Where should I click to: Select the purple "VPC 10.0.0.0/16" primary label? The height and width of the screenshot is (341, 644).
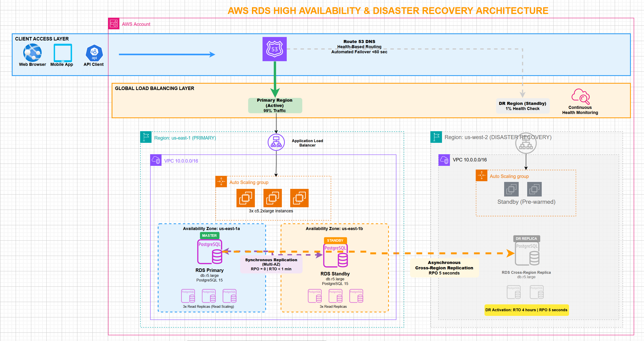point(181,161)
